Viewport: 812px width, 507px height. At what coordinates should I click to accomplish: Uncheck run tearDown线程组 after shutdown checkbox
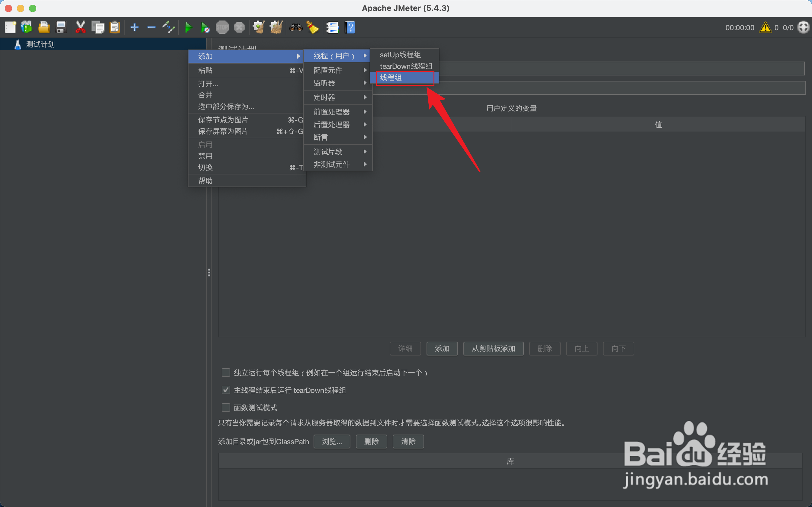coord(226,390)
